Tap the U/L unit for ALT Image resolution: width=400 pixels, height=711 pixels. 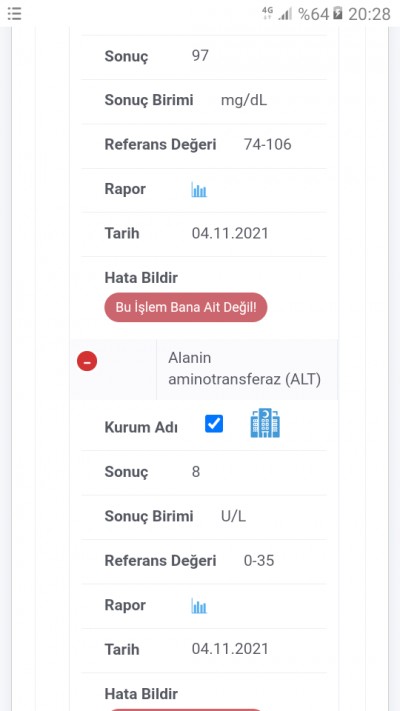point(233,516)
